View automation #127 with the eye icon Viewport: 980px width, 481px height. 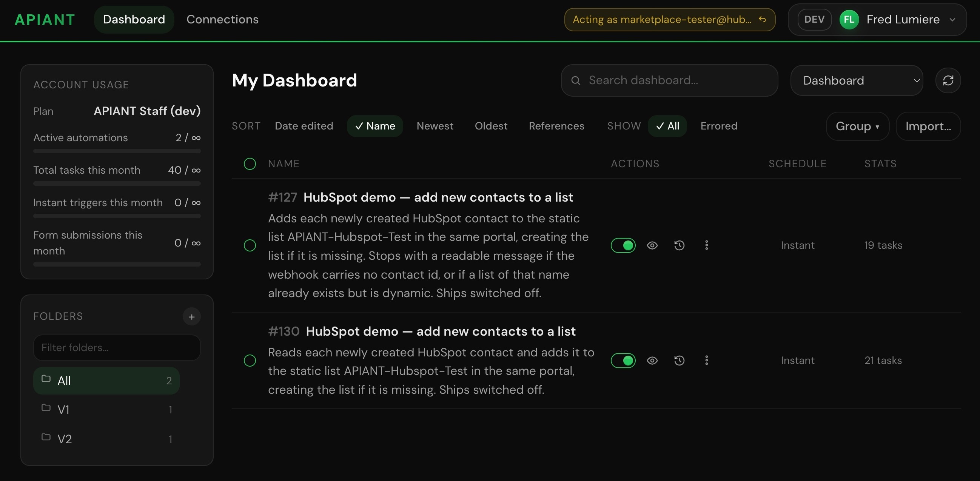(x=652, y=245)
